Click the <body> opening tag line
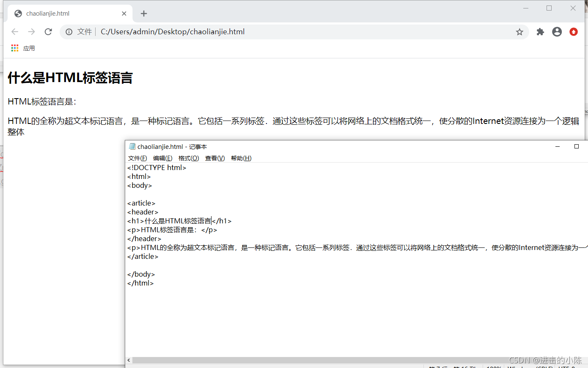This screenshot has width=588, height=368. point(140,185)
